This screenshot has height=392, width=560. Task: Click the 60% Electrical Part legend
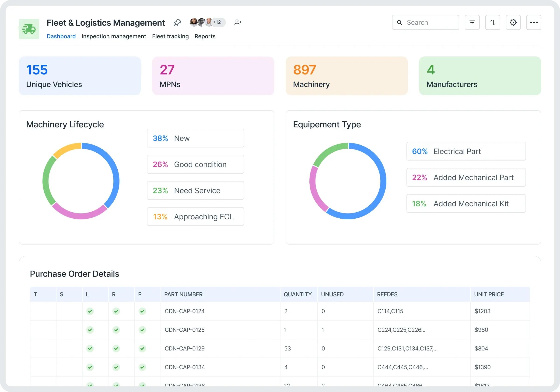pyautogui.click(x=466, y=151)
